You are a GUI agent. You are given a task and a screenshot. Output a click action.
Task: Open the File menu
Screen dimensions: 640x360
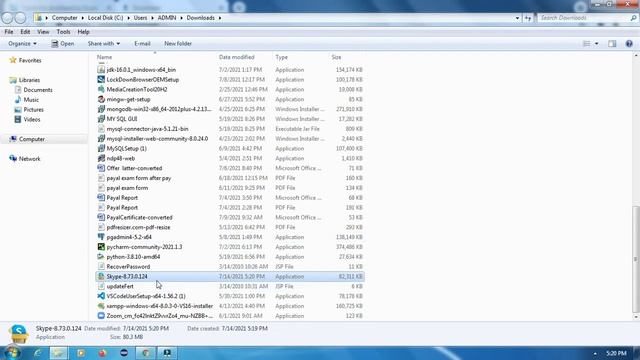9,31
